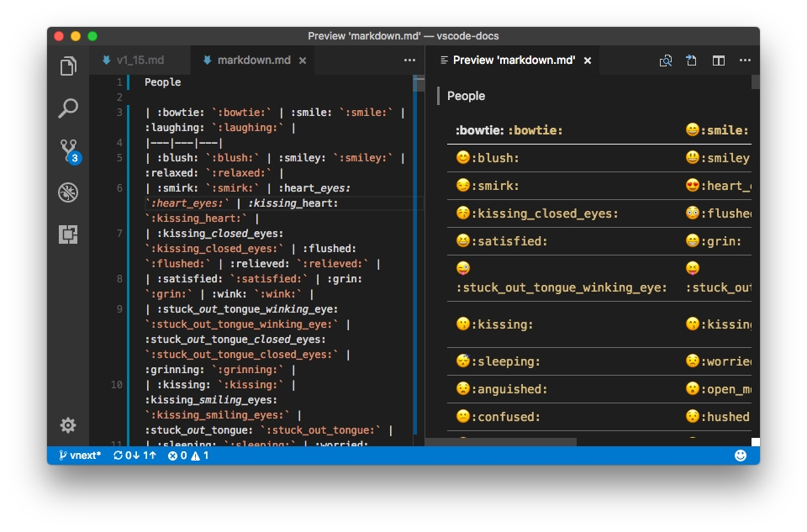The image size is (807, 532).
Task: Click the synchronize changes status item
Action: click(x=134, y=456)
